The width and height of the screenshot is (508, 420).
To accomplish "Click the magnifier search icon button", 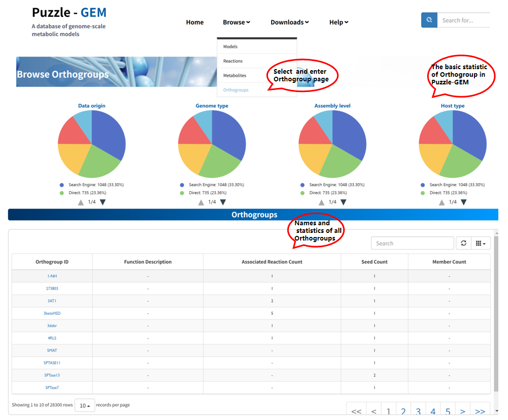I will click(429, 20).
